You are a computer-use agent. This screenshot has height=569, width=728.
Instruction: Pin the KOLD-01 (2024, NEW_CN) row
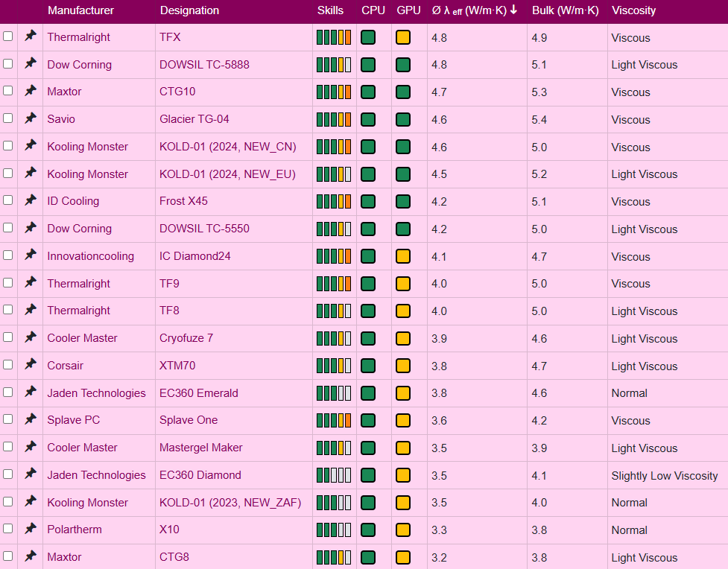point(31,145)
